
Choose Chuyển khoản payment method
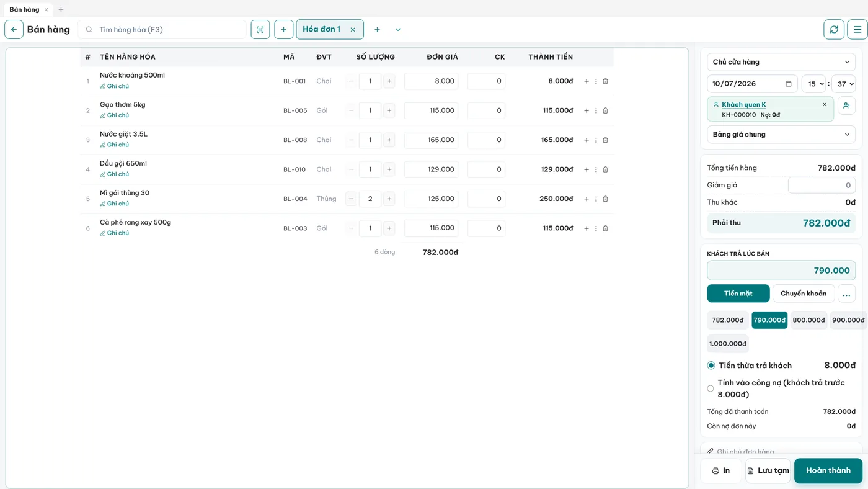coord(804,294)
